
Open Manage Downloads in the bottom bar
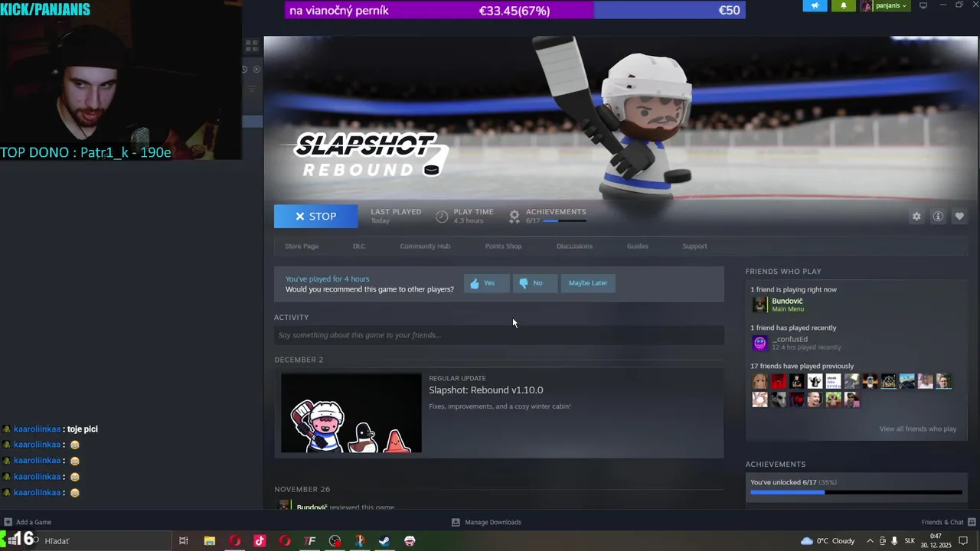click(x=486, y=522)
